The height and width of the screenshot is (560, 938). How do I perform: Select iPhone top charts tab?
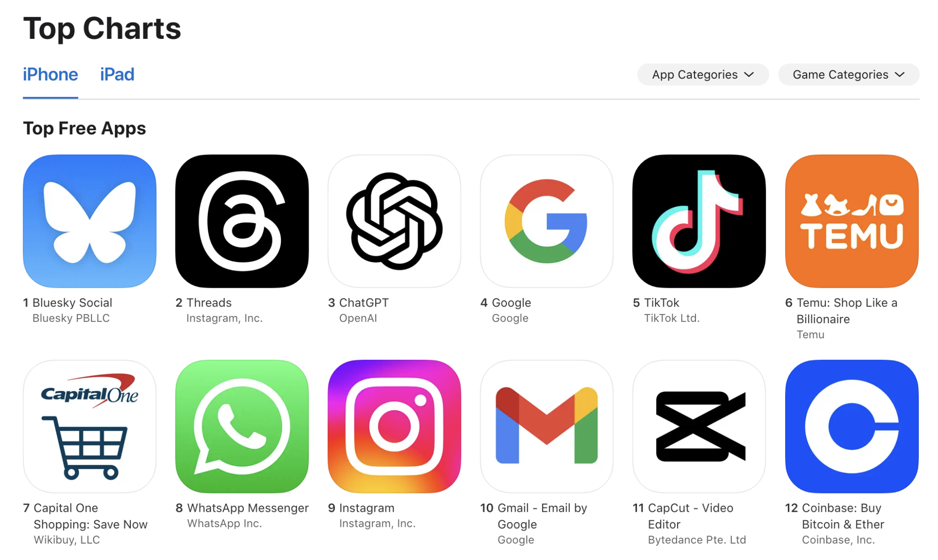[50, 74]
